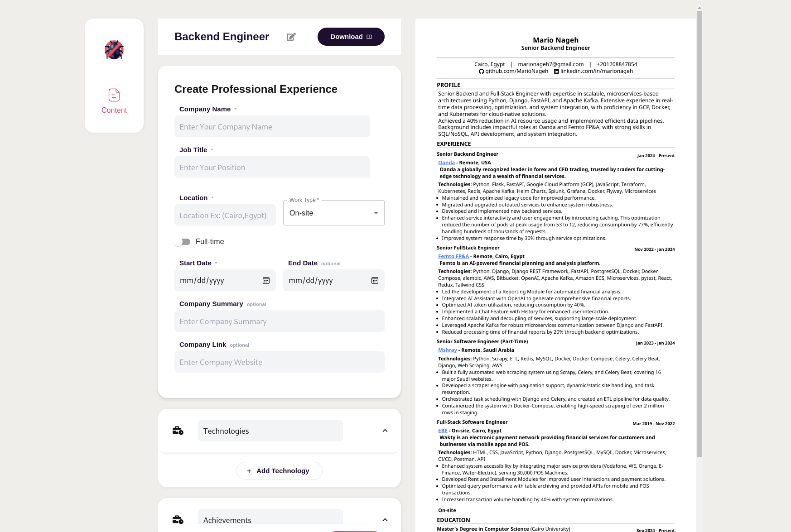
Task: Click the Company Summary field
Action: [280, 321]
